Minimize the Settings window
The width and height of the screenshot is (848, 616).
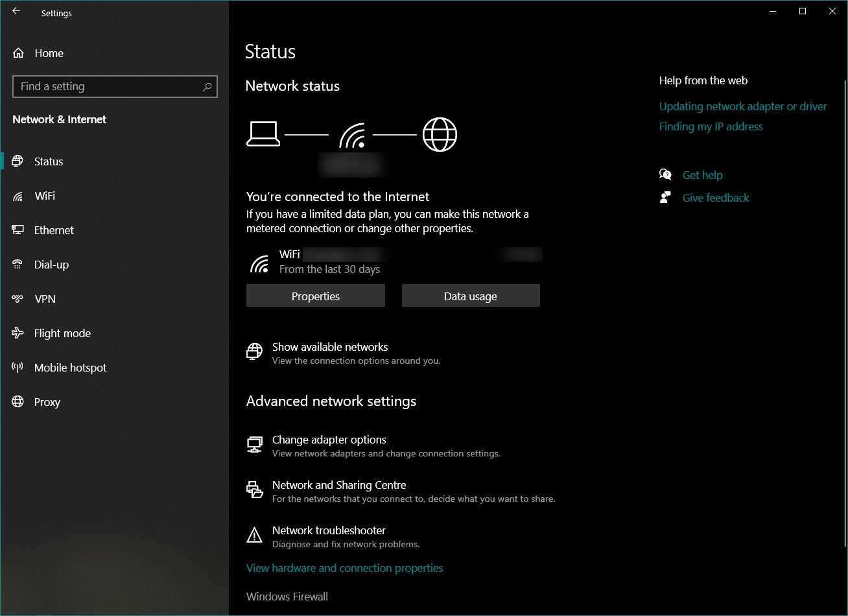(773, 11)
